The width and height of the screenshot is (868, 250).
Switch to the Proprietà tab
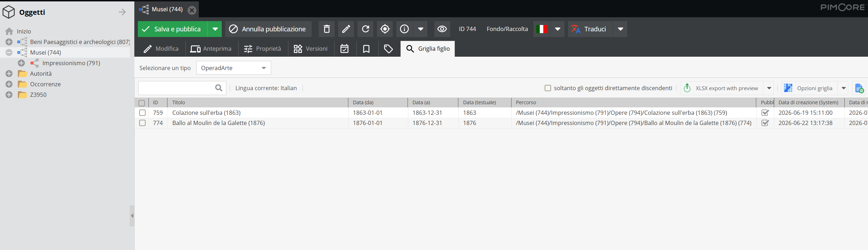coord(263,49)
